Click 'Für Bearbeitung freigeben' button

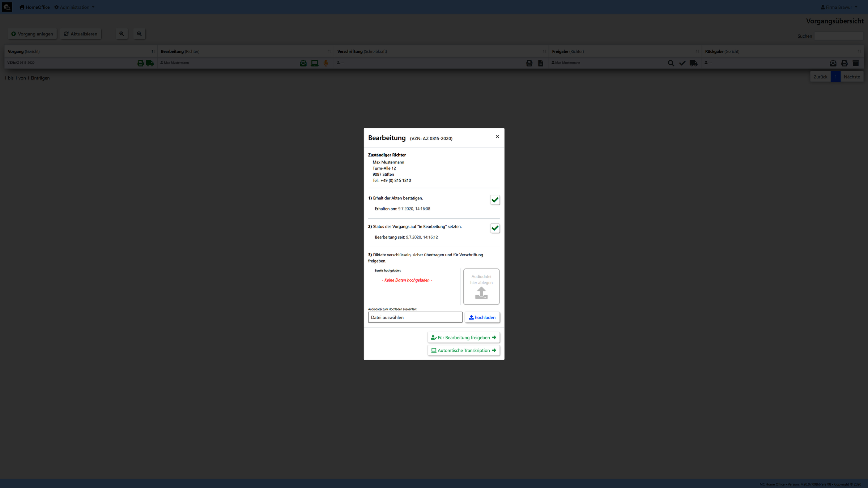(x=463, y=338)
